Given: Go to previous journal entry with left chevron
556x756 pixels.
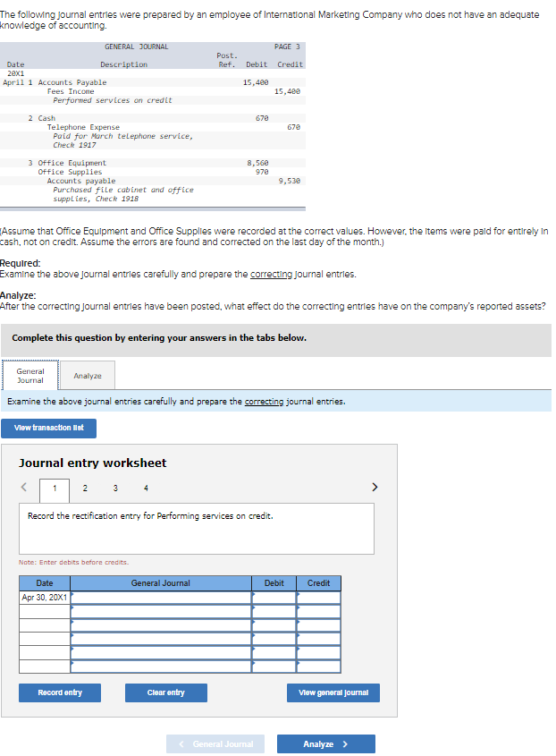Looking at the screenshot, I should (x=23, y=487).
